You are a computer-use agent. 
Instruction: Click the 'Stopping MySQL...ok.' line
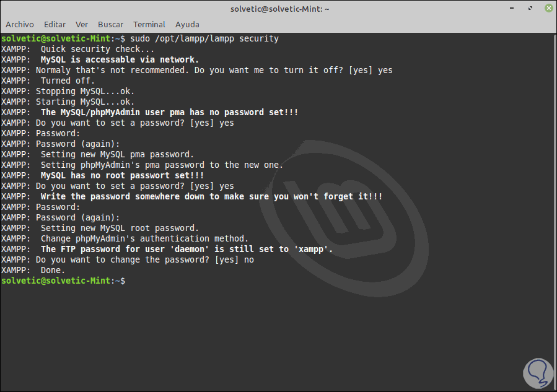(68, 91)
